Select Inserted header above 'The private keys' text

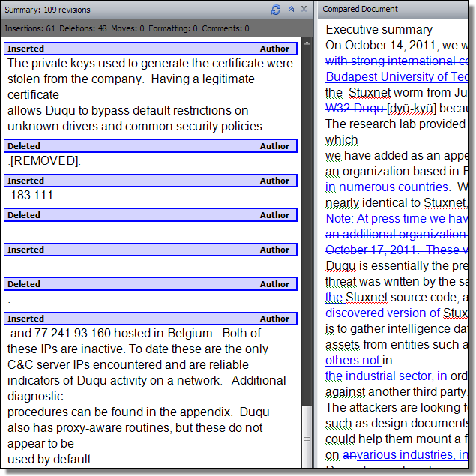[151, 49]
